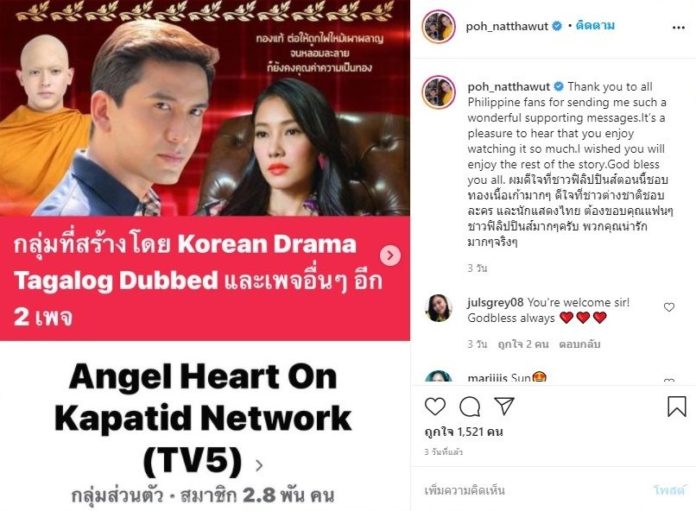
Task: Click ตอบกลับ to reply to julsgrey08
Action: (x=580, y=344)
